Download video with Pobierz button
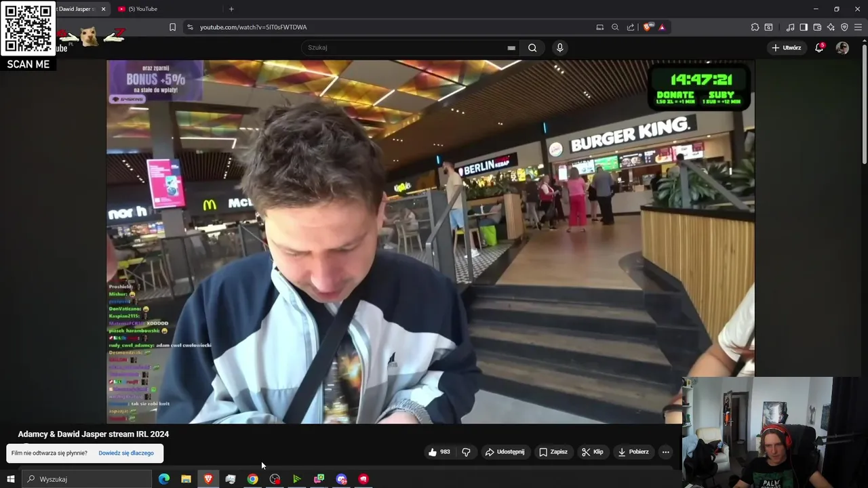The image size is (868, 488). pyautogui.click(x=633, y=452)
